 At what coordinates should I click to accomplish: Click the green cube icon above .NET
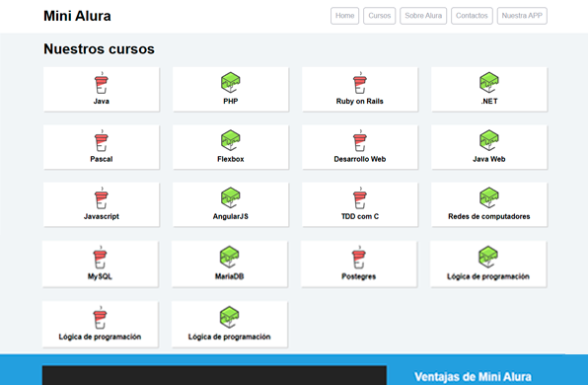pyautogui.click(x=489, y=83)
